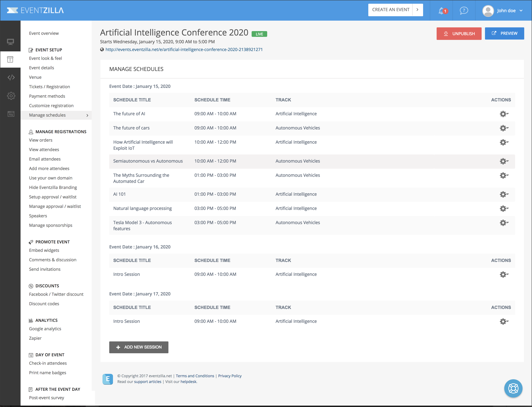The width and height of the screenshot is (532, 407).
Task: Select the code embed icon in left rail
Action: pos(11,77)
